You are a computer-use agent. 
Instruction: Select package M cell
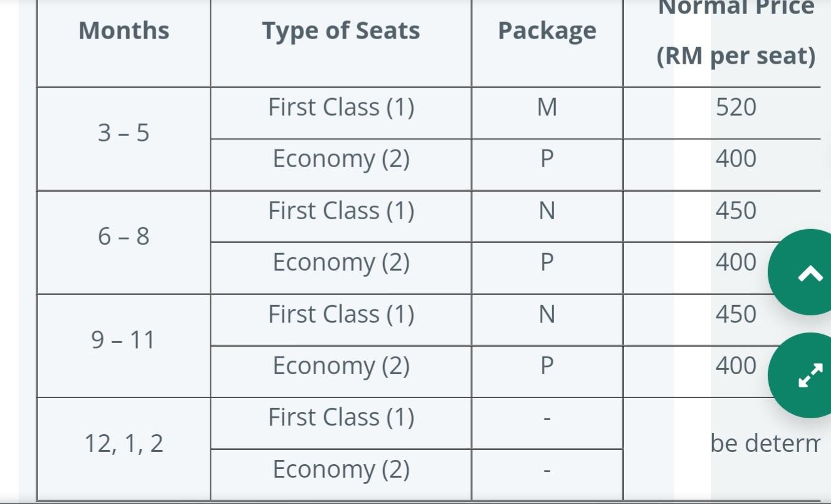coord(547,108)
